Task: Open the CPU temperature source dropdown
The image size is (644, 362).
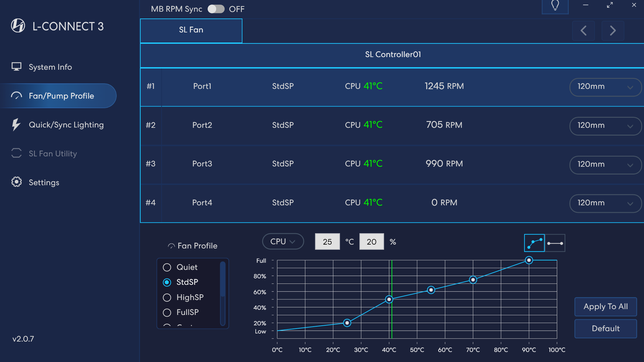Action: (282, 241)
